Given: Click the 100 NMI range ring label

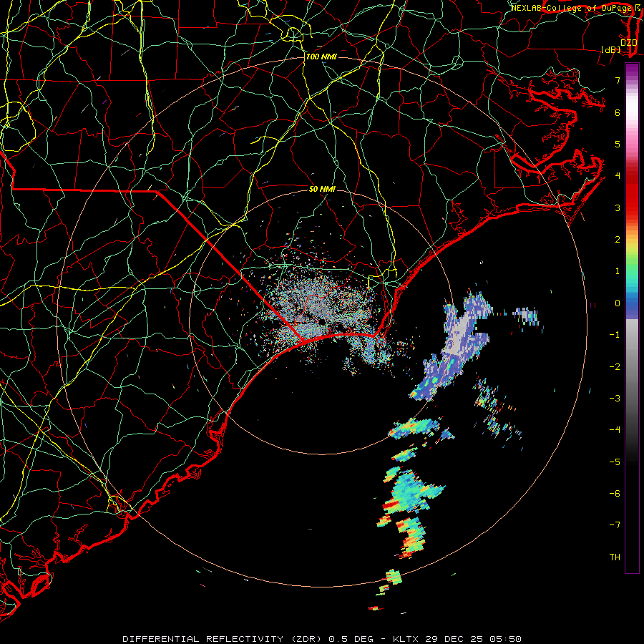Looking at the screenshot, I should [321, 57].
